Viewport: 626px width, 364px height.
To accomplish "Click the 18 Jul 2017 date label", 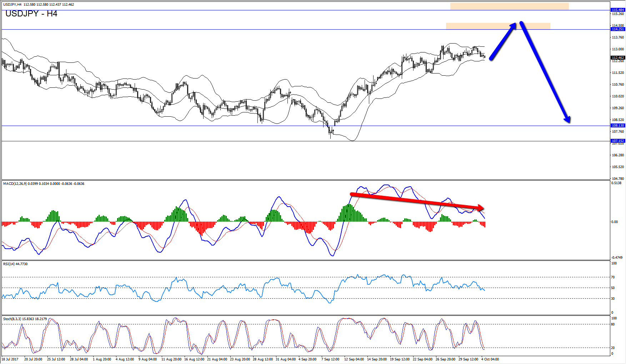I will [x=10, y=359].
